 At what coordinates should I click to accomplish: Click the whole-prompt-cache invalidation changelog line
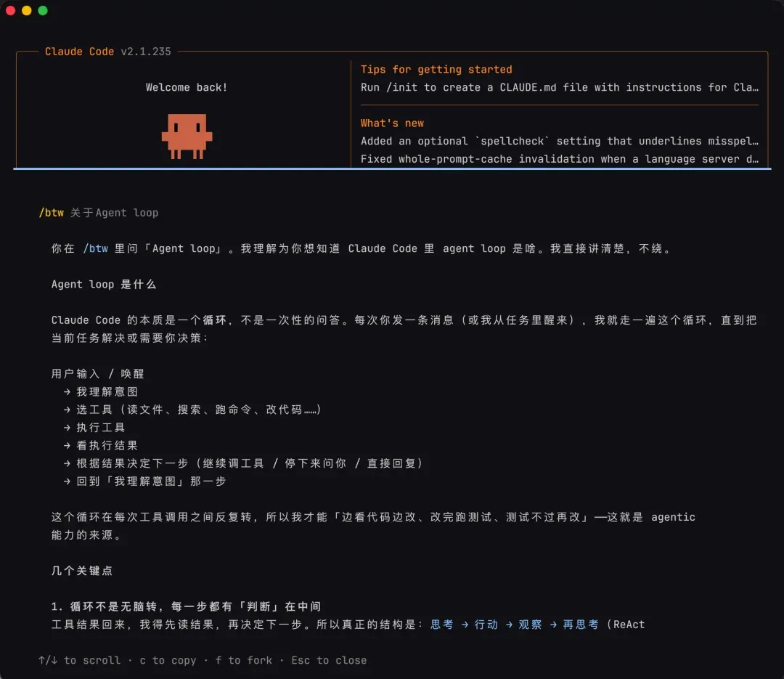tap(560, 159)
